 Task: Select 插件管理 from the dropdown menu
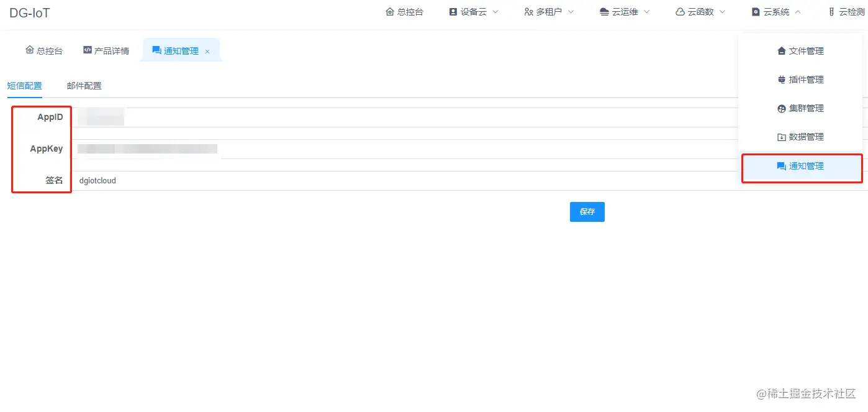[x=800, y=80]
